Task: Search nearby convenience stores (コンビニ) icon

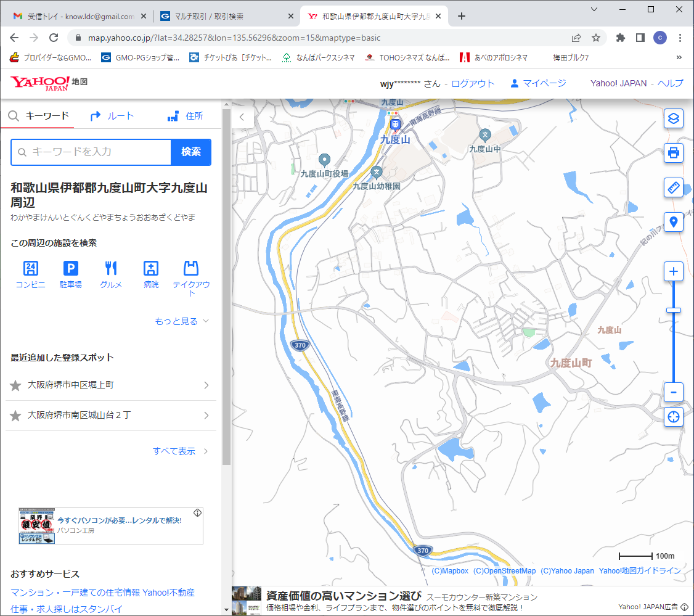Action: click(x=30, y=268)
